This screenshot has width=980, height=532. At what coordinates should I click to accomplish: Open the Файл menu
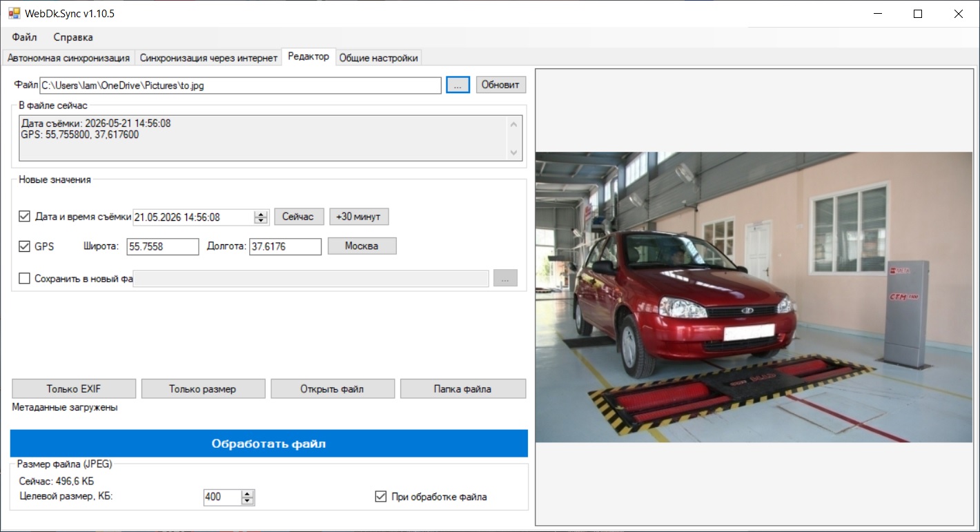24,37
